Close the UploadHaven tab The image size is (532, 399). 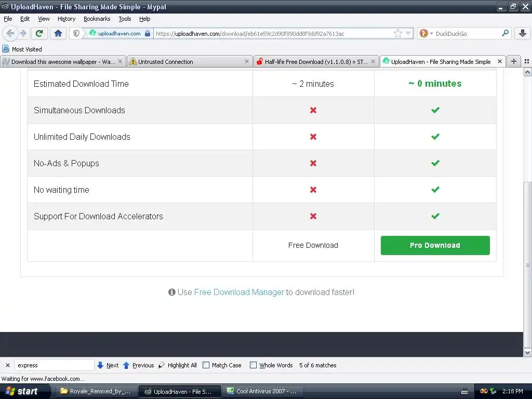[500, 61]
